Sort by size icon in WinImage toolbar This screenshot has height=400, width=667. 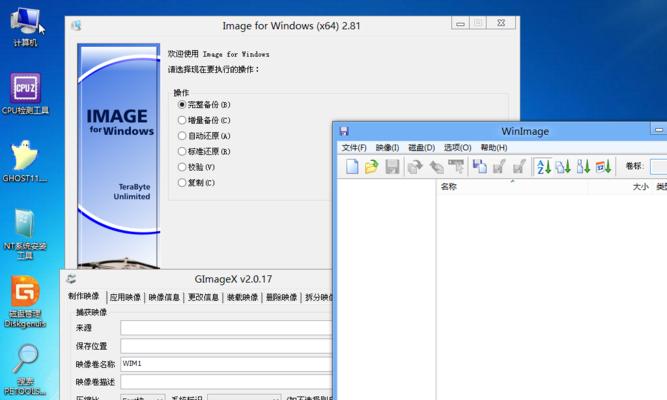(x=583, y=166)
